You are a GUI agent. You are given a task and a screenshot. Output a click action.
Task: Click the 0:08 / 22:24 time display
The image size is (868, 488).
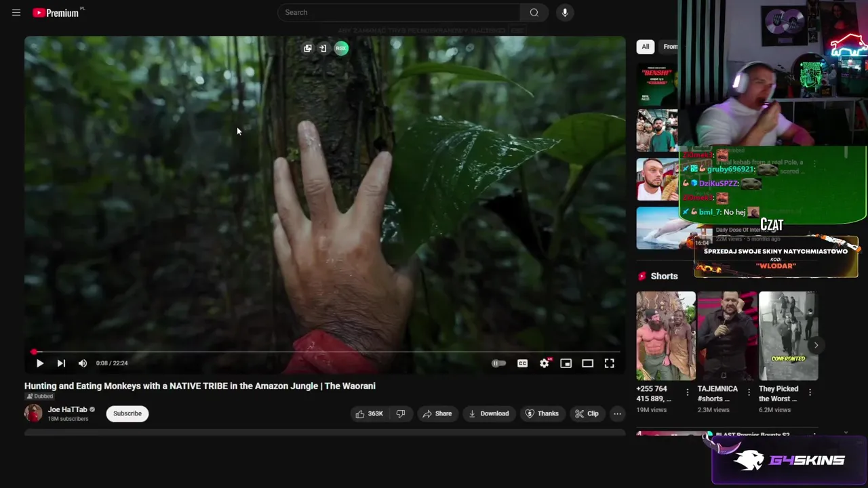click(x=112, y=363)
